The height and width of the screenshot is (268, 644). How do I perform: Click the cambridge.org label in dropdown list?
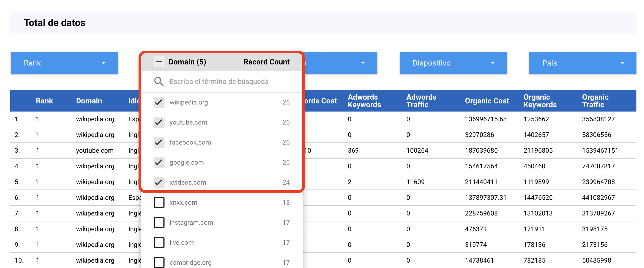coord(190,263)
